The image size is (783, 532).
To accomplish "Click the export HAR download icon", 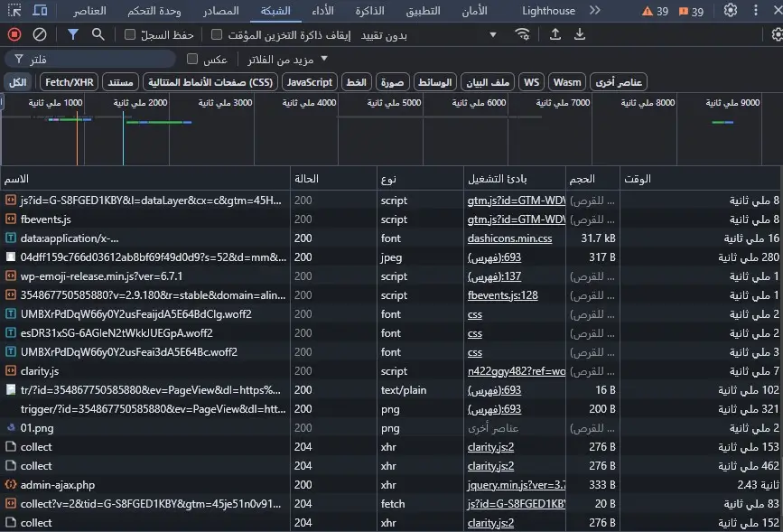I will (x=580, y=34).
